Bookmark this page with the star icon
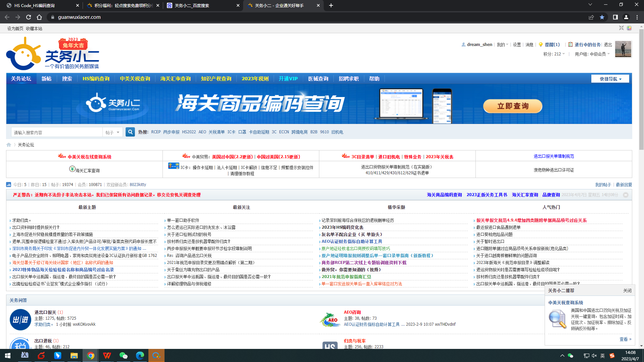Viewport: 644px width, 362px height. pos(602,17)
